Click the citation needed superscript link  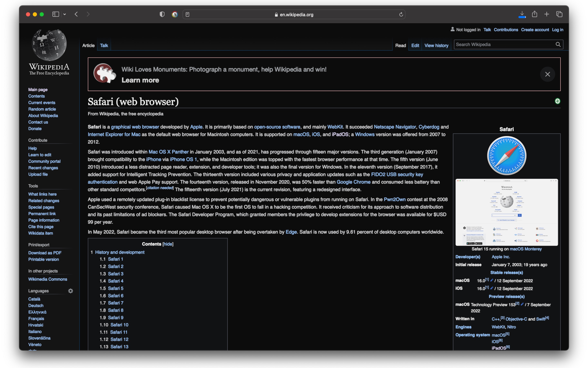[x=160, y=188]
